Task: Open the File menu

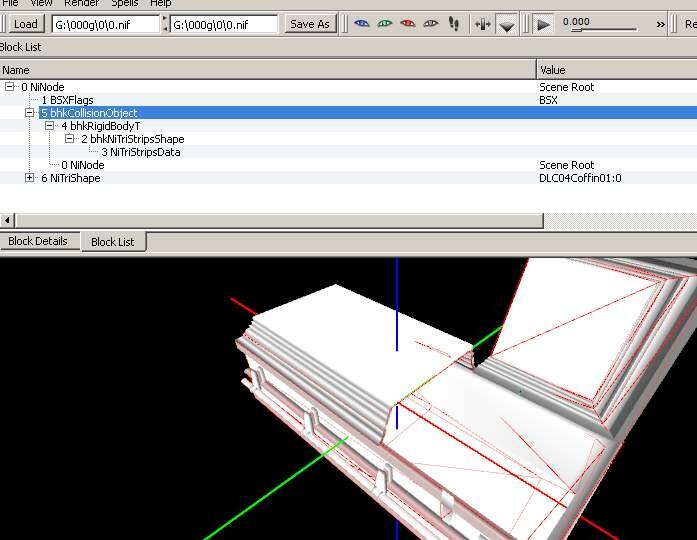Action: click(x=11, y=3)
